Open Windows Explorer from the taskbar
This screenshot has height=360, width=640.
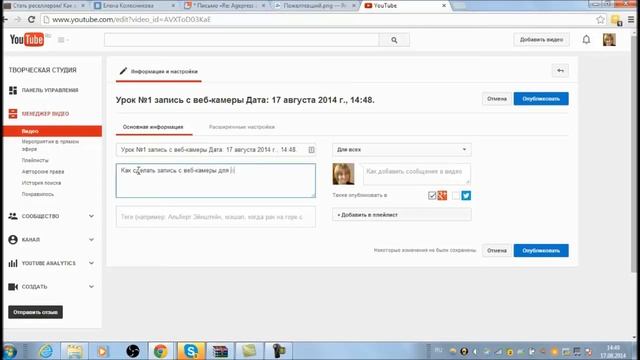74,351
